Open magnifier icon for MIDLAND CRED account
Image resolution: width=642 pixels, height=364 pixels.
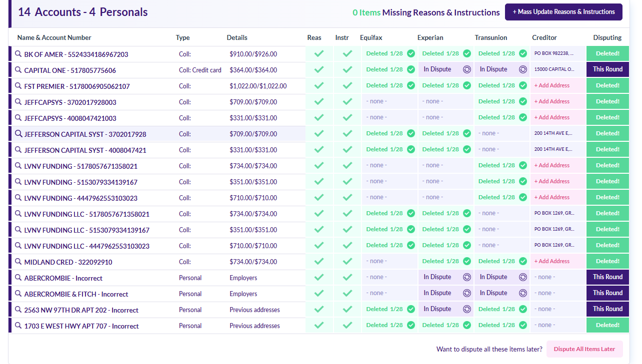click(x=18, y=262)
